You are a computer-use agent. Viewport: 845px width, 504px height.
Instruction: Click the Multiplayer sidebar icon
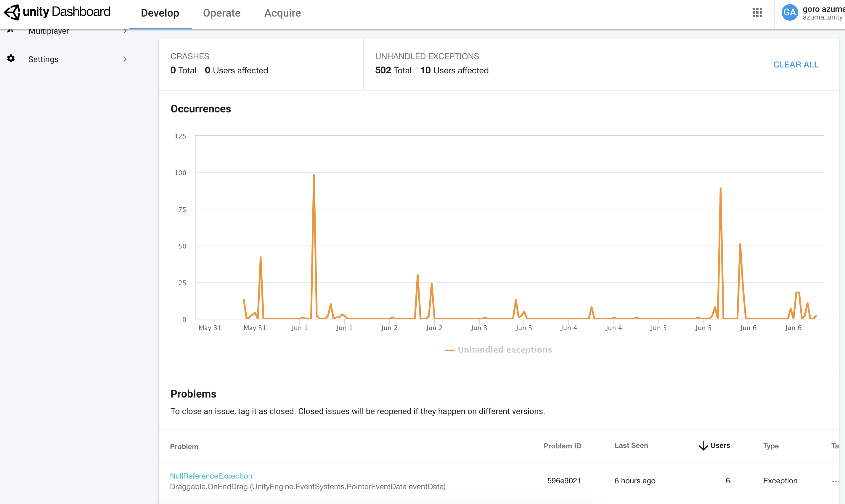click(x=11, y=31)
